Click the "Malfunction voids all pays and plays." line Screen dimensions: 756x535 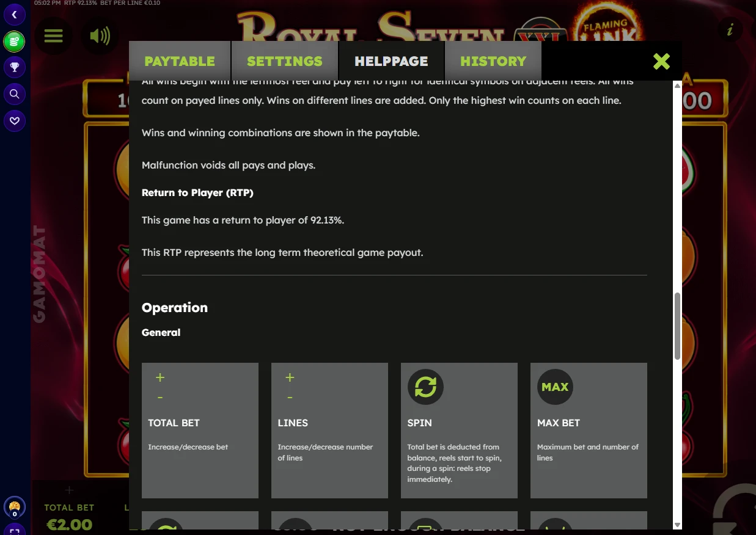tap(229, 165)
